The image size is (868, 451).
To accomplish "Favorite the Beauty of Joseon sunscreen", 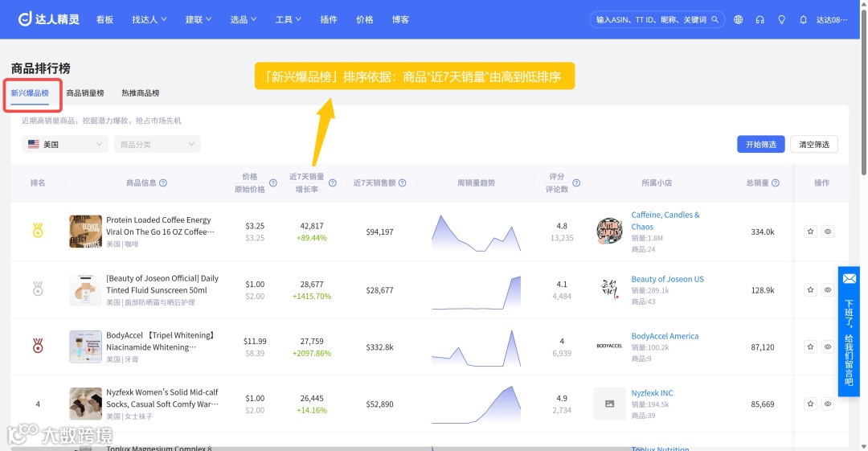I will click(x=810, y=289).
